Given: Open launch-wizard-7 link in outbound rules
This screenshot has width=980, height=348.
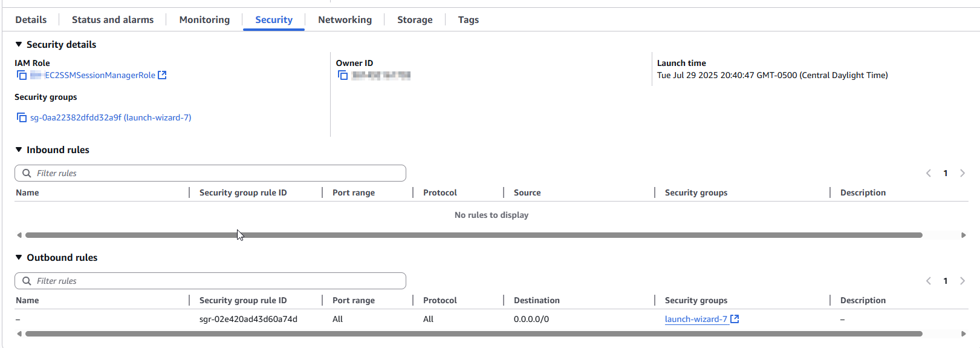Looking at the screenshot, I should [x=696, y=319].
